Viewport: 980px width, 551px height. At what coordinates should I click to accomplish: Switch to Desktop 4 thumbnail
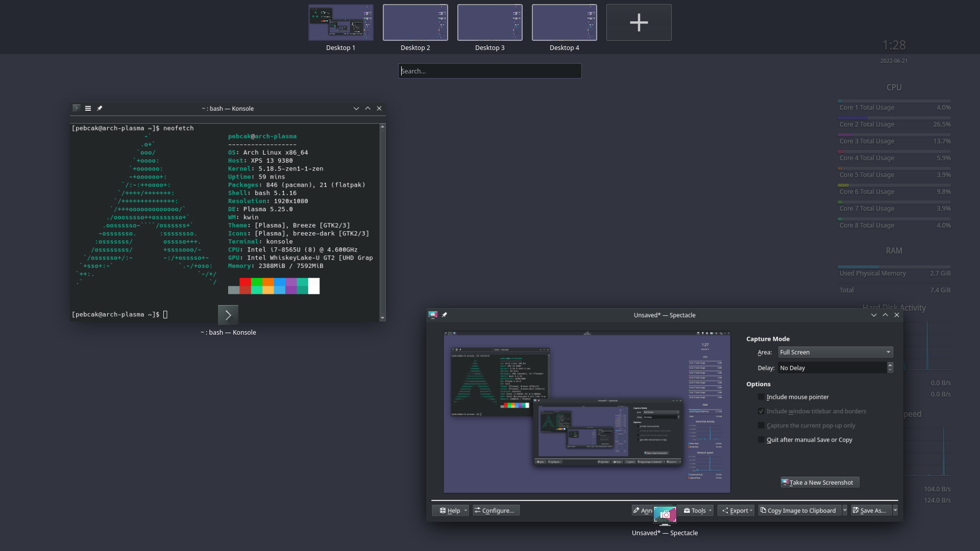(564, 22)
